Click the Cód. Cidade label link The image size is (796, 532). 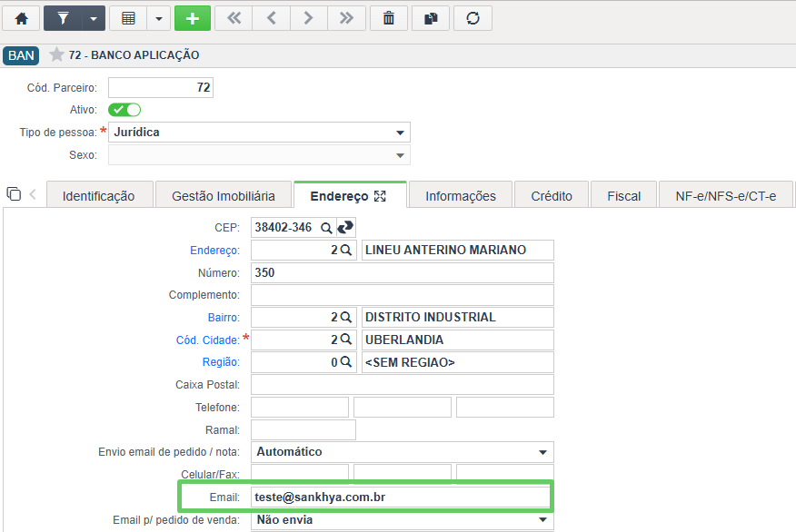207,340
